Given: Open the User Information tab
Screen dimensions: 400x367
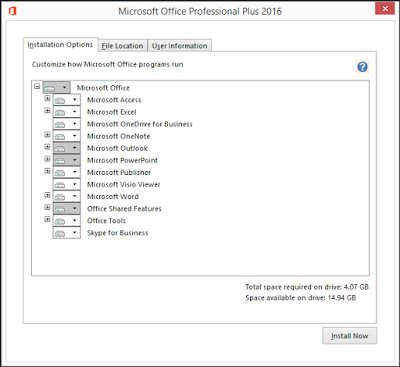Looking at the screenshot, I should point(179,46).
